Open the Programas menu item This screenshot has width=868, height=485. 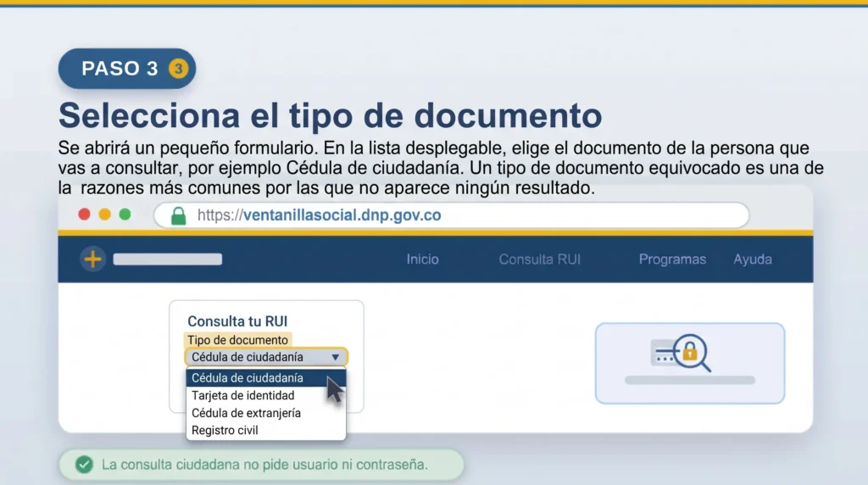[672, 259]
